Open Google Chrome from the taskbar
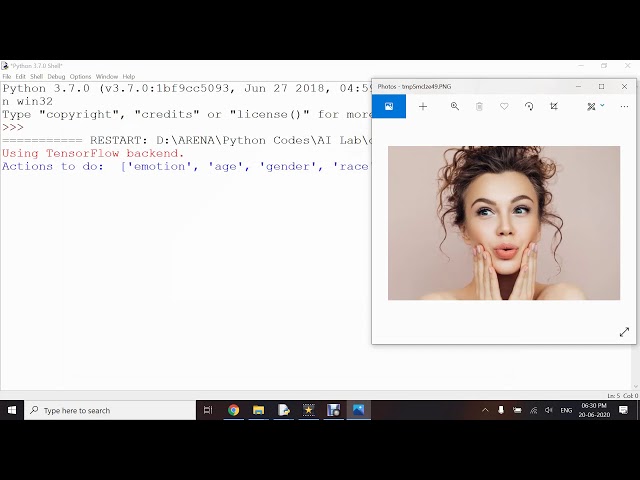The width and height of the screenshot is (640, 480). (233, 410)
